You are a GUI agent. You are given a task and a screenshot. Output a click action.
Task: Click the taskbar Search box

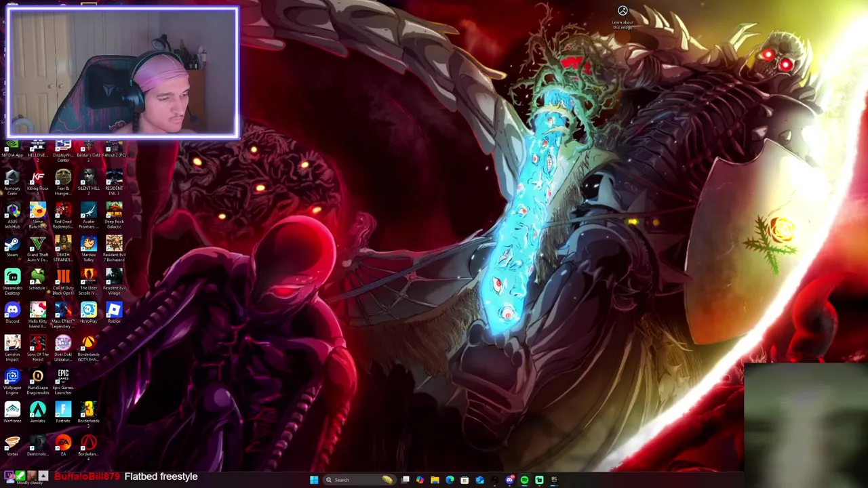point(358,480)
